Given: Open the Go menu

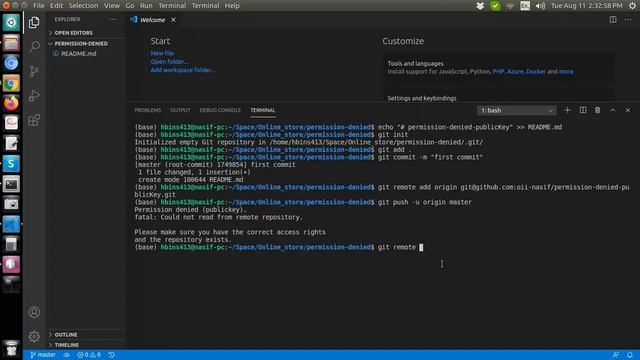Looking at the screenshot, I should (x=130, y=6).
